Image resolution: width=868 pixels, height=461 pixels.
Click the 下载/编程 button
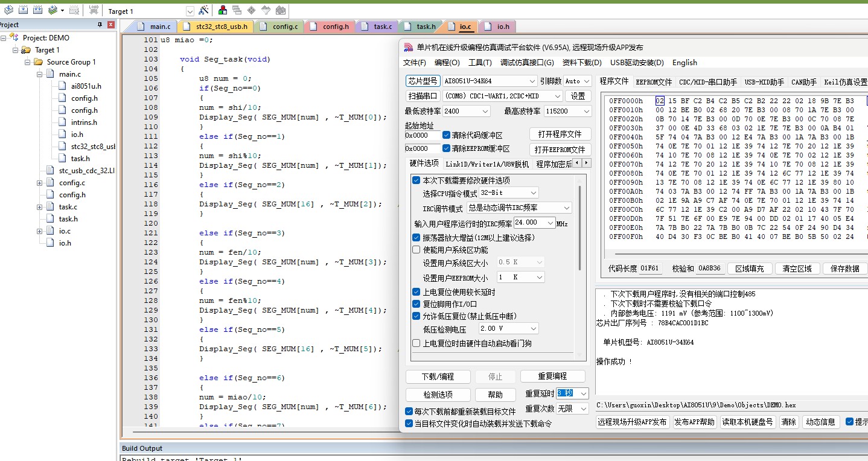tap(438, 377)
